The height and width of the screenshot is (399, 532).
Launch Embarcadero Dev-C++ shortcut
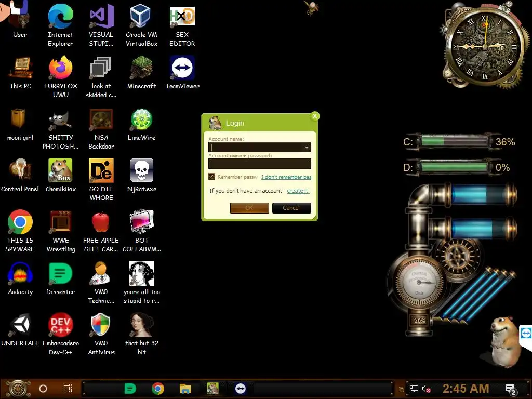point(60,334)
